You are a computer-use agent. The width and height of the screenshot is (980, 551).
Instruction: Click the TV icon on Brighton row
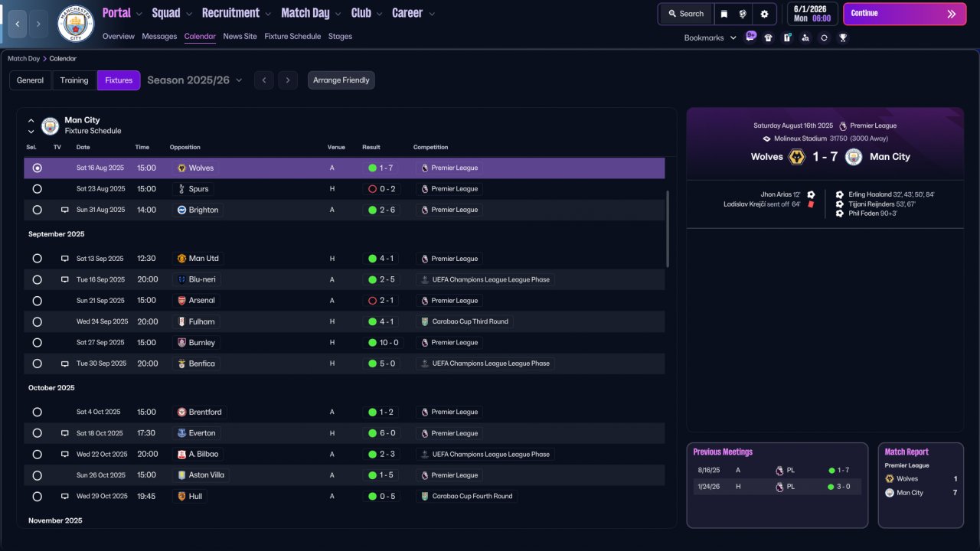pos(65,210)
